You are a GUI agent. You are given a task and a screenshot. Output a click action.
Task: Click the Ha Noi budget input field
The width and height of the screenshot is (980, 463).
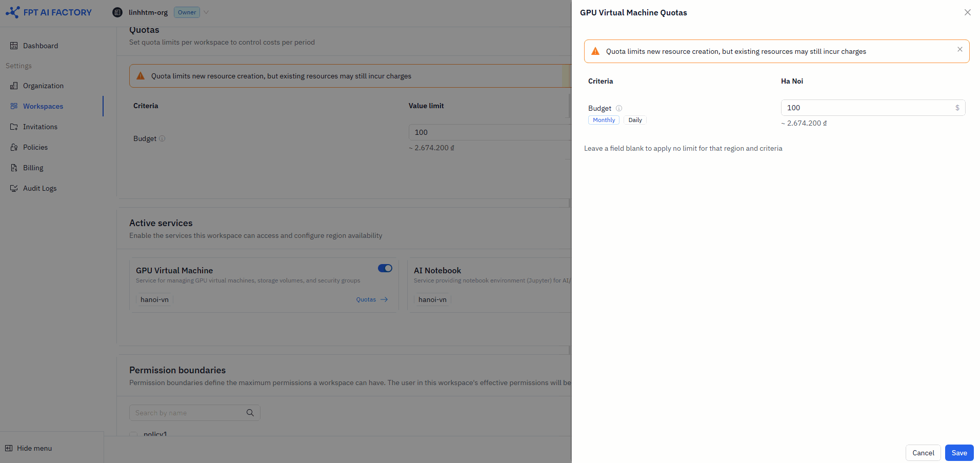873,108
